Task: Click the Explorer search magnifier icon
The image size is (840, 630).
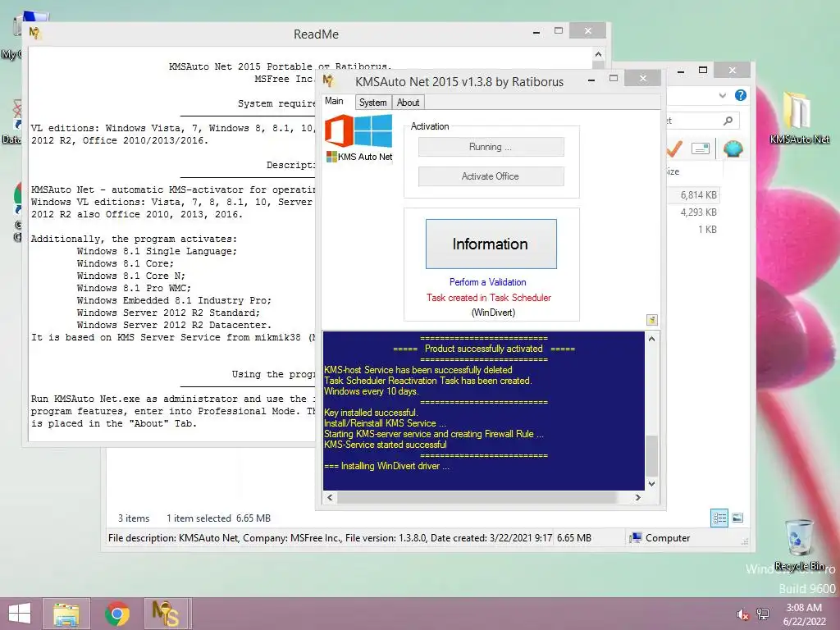Action: tap(728, 121)
